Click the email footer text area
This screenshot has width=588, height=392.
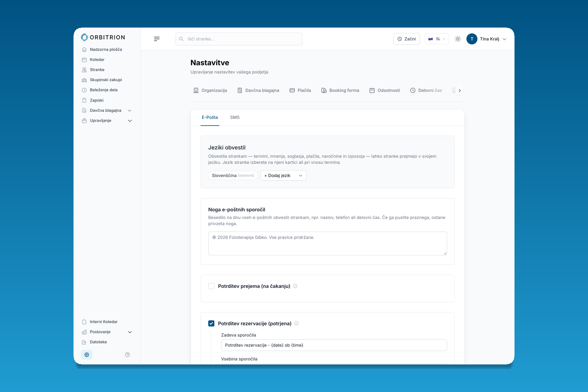click(328, 243)
